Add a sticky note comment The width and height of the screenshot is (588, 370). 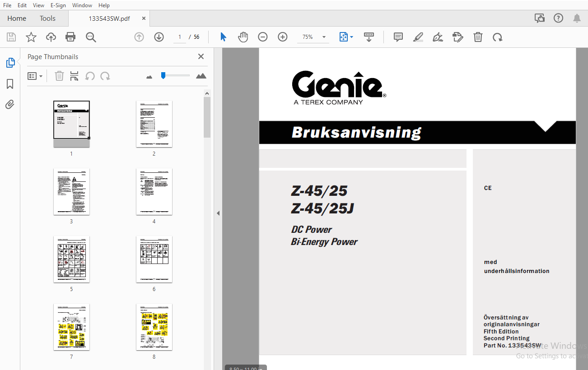coord(398,37)
